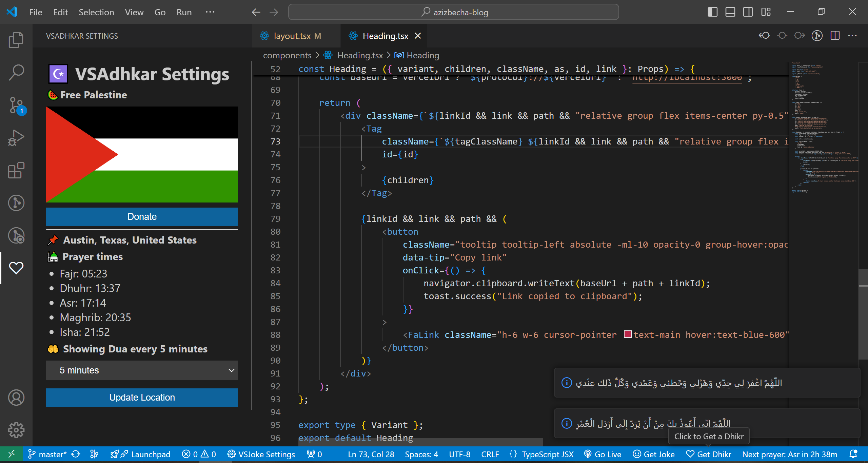The height and width of the screenshot is (463, 868).
Task: Click the azizbecha-blog command center search
Action: click(x=454, y=12)
